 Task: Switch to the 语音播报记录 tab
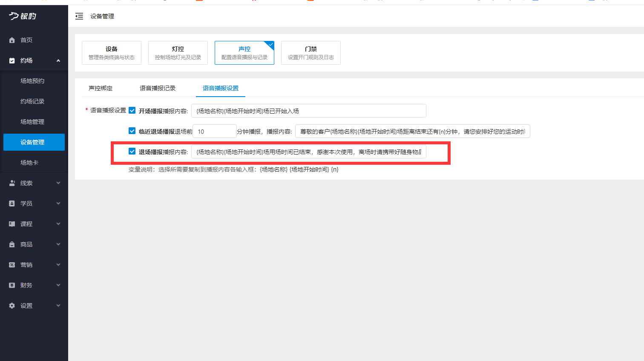(158, 88)
